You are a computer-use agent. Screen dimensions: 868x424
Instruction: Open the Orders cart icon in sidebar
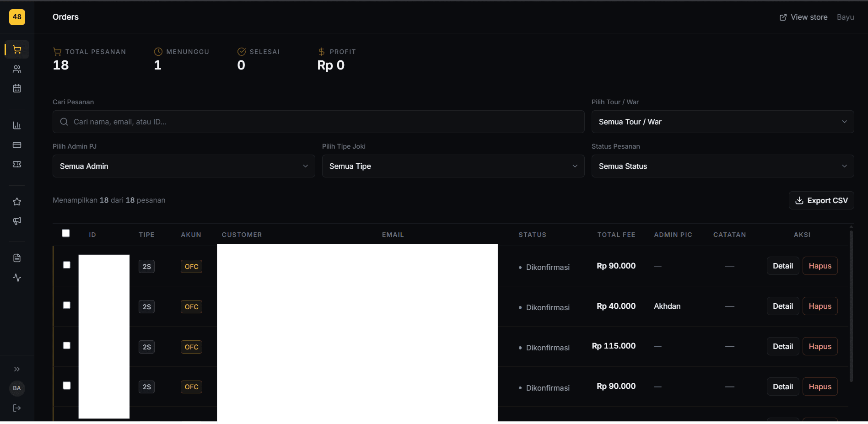pyautogui.click(x=17, y=49)
